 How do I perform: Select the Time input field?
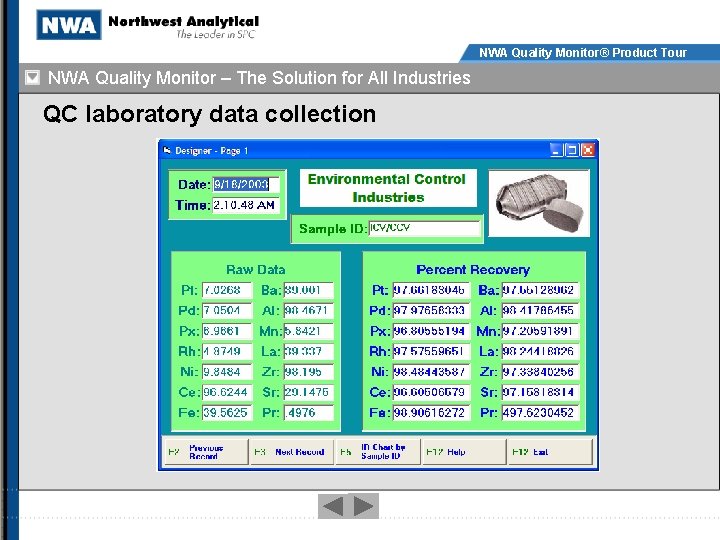pos(245,205)
